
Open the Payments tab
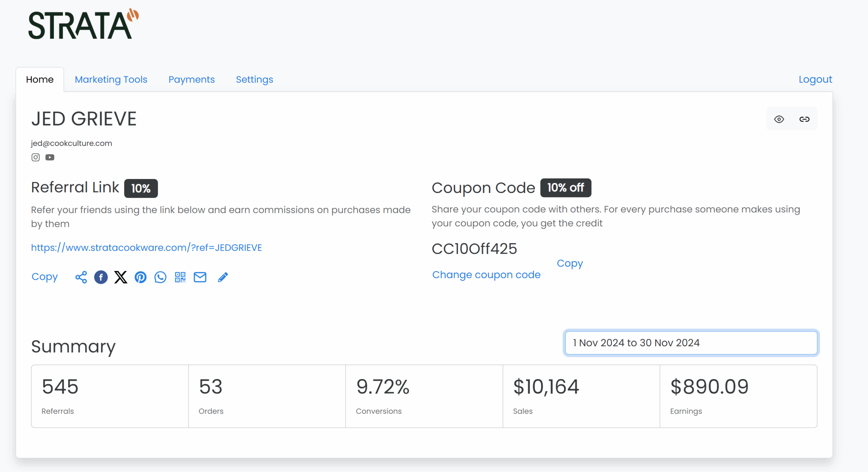click(x=192, y=79)
